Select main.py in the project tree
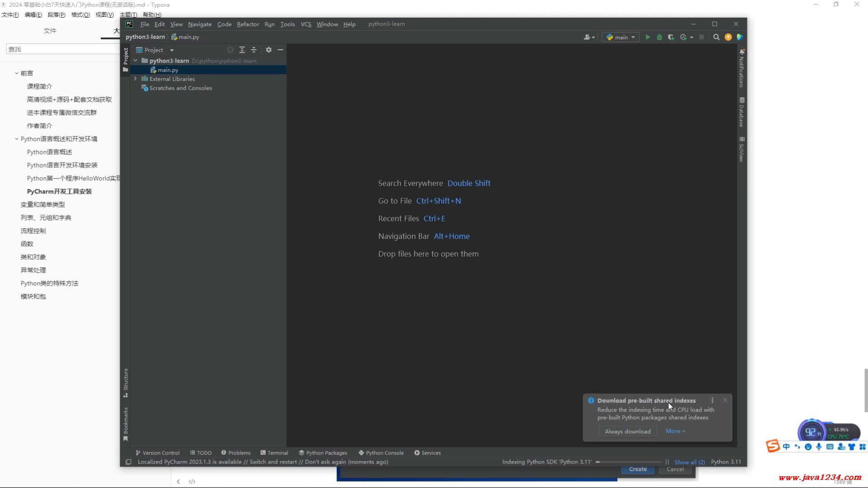Image resolution: width=868 pixels, height=488 pixels. coord(208,70)
